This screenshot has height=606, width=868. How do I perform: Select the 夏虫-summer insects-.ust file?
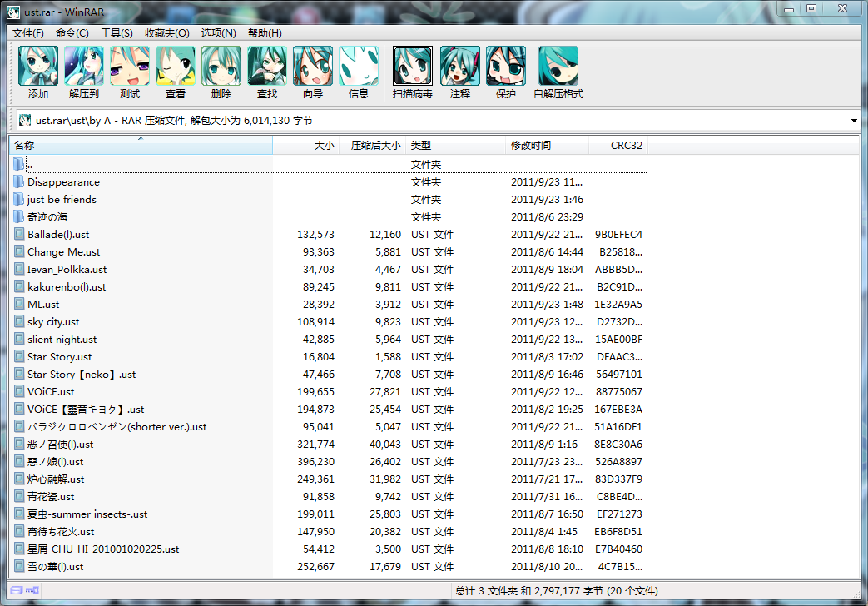coord(329,514)
